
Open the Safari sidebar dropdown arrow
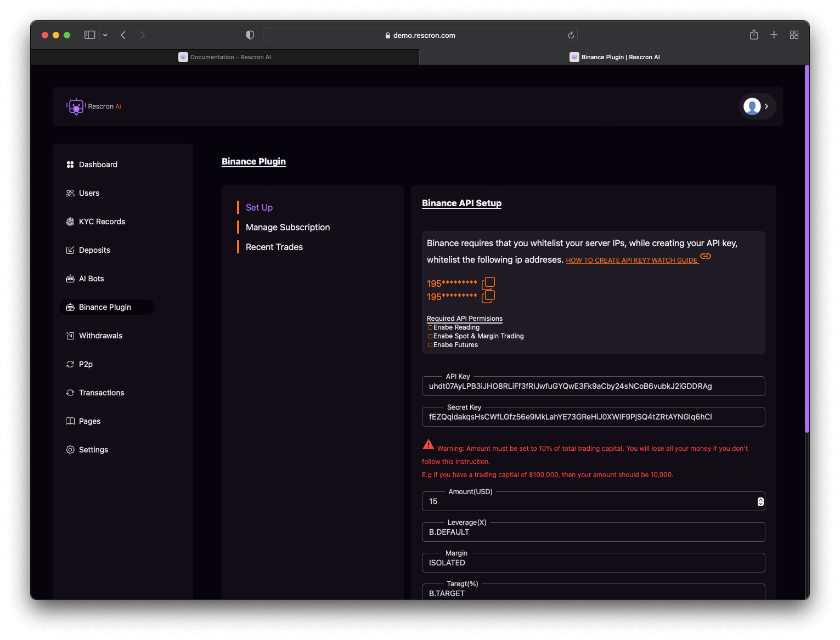(105, 35)
